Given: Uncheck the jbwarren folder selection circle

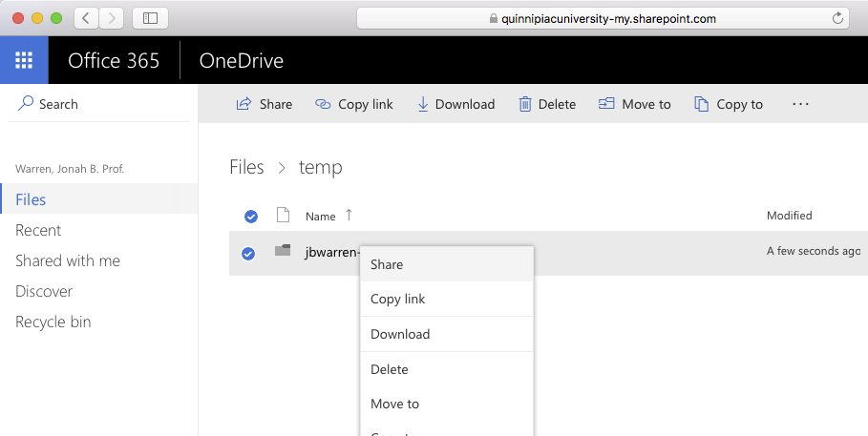Looking at the screenshot, I should pyautogui.click(x=248, y=253).
